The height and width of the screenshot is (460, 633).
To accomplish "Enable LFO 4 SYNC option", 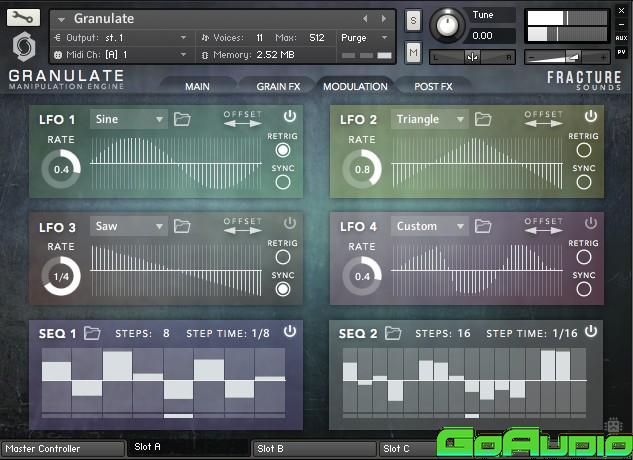I will 584,289.
